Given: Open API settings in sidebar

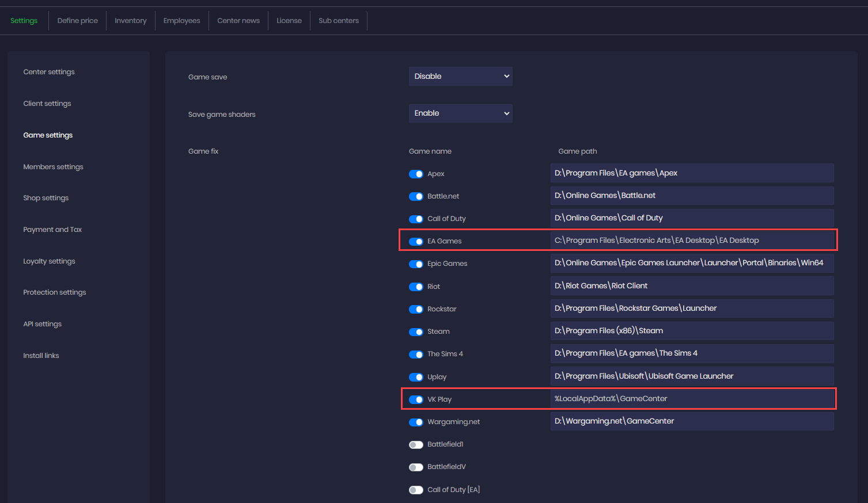Looking at the screenshot, I should [43, 324].
